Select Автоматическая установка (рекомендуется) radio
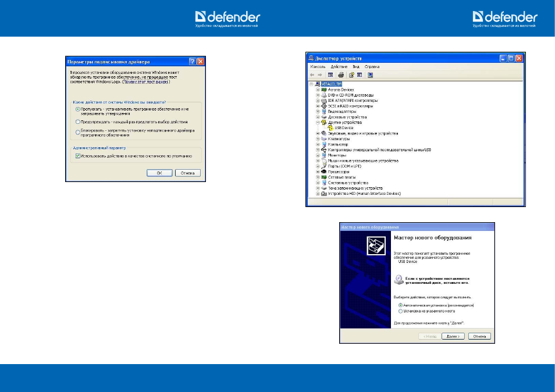 point(400,305)
